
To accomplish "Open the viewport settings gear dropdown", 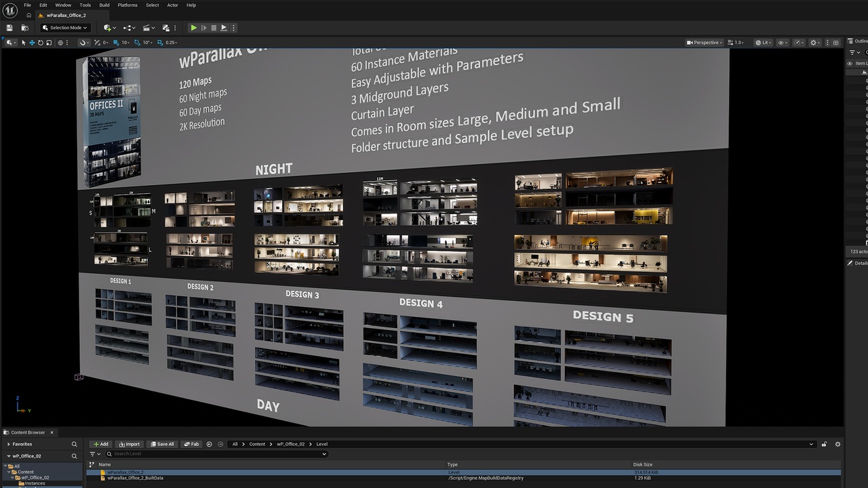I will click(815, 43).
